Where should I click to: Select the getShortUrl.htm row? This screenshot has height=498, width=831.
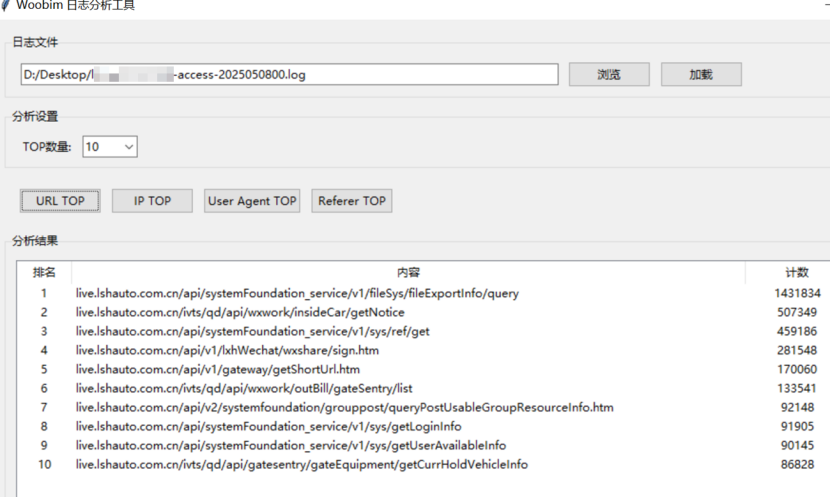point(423,369)
